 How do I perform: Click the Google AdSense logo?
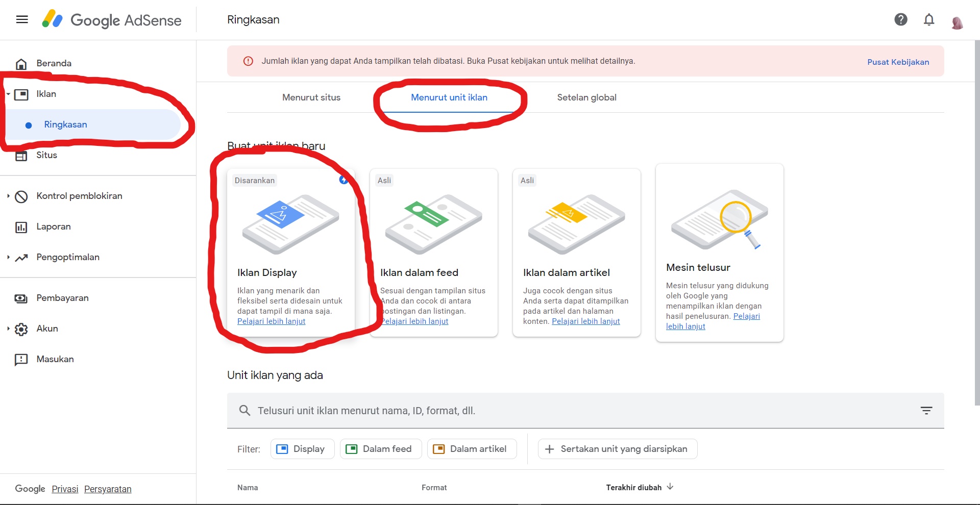[x=112, y=19]
